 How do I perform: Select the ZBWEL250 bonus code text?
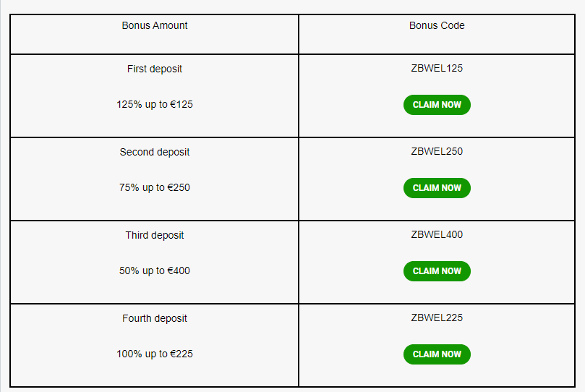point(437,151)
